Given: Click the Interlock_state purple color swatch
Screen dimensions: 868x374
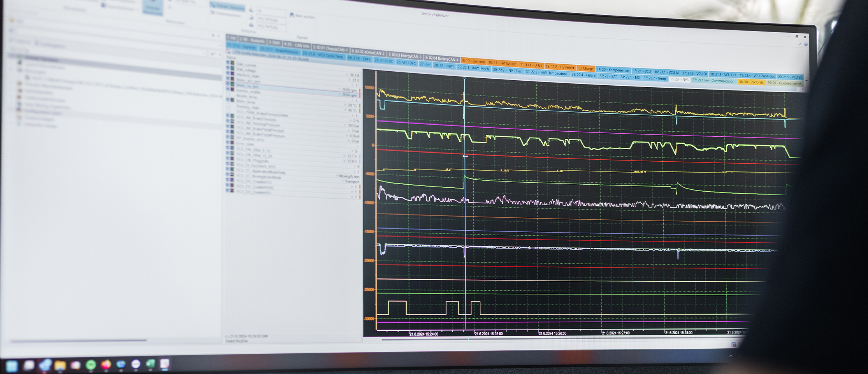Looking at the screenshot, I should (x=232, y=73).
